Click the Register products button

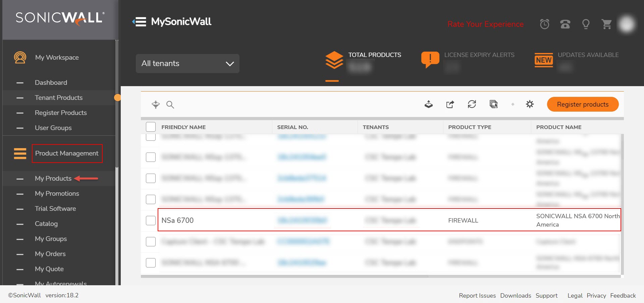(x=583, y=104)
